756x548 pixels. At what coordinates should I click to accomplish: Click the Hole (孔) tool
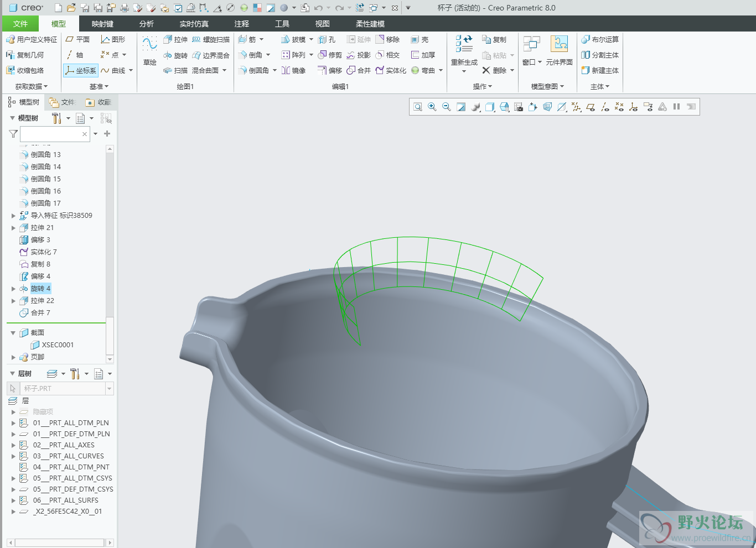327,40
